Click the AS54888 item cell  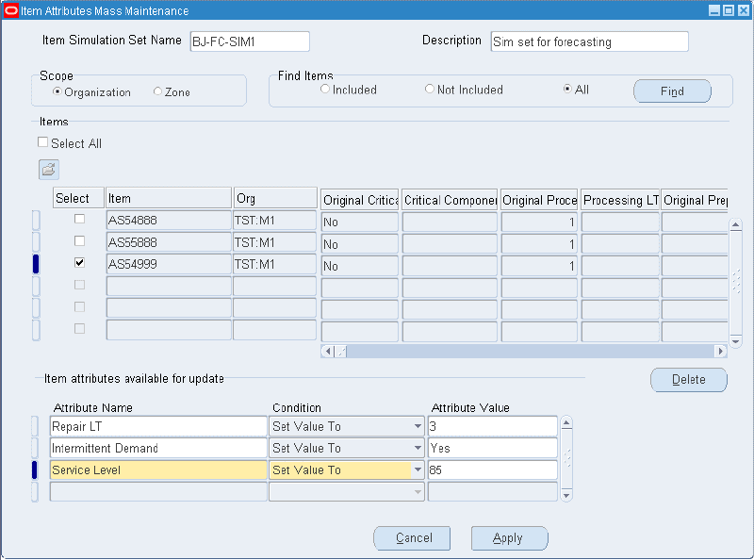pos(169,221)
